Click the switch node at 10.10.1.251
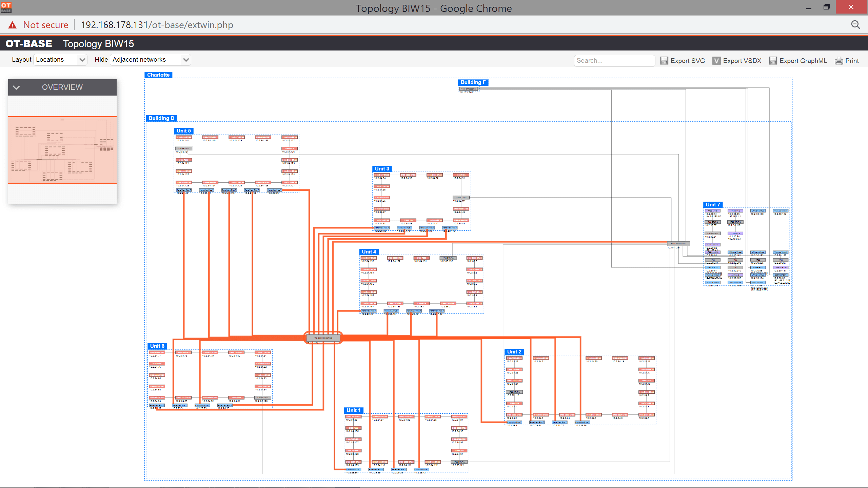The image size is (868, 488). pyautogui.click(x=678, y=244)
